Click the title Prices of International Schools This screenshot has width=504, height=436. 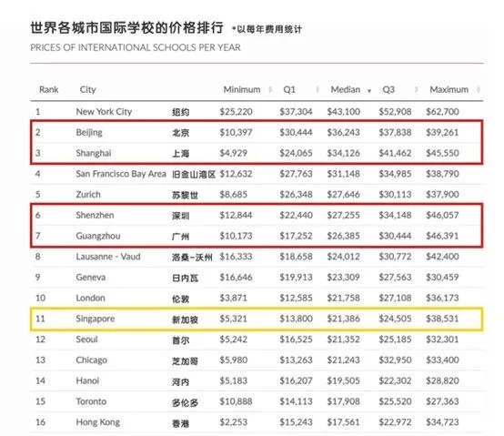136,47
